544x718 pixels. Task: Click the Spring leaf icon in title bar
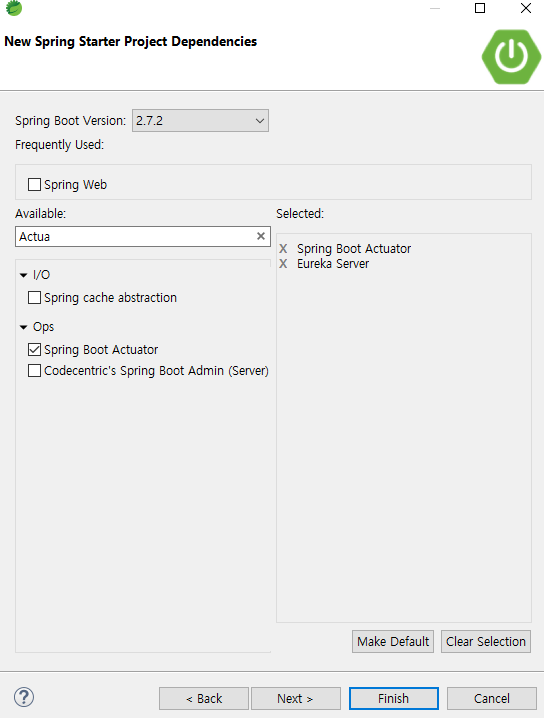[x=14, y=8]
